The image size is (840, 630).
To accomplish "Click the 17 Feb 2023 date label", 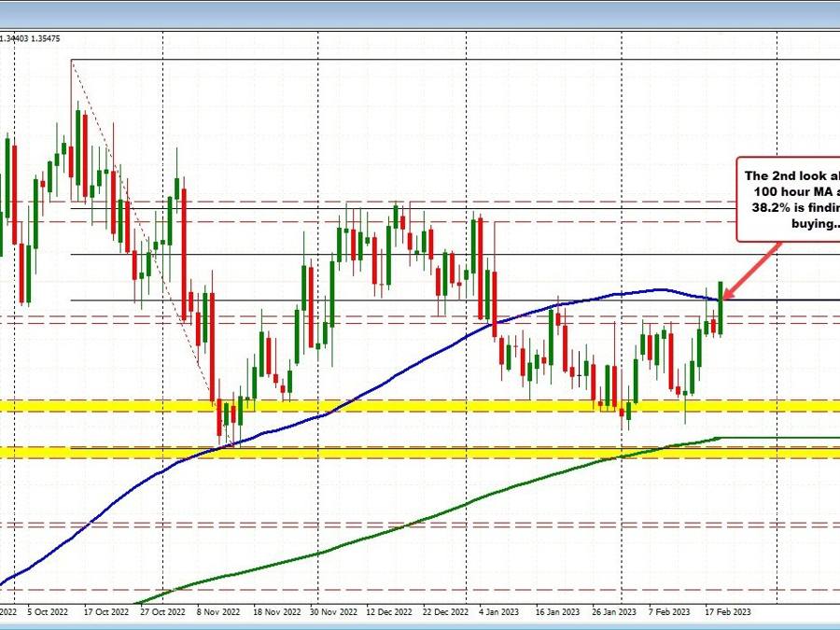I will (726, 615).
